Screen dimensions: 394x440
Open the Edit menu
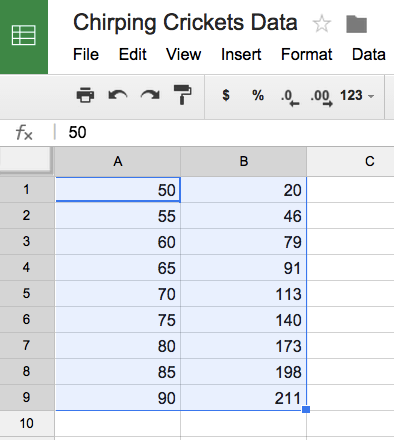133,54
